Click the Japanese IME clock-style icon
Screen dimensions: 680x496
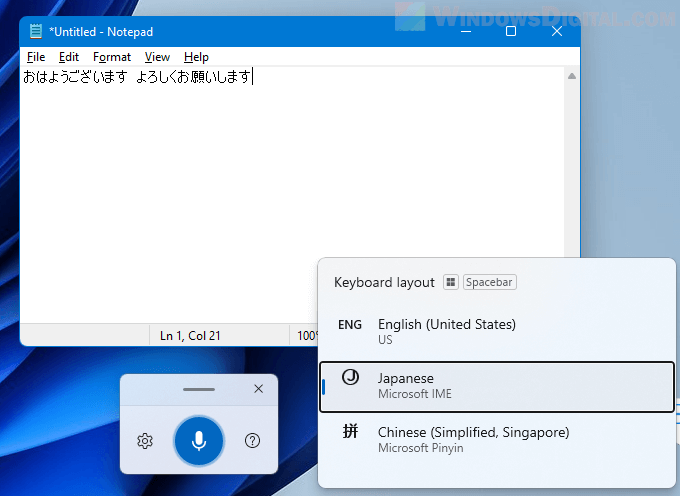point(350,378)
